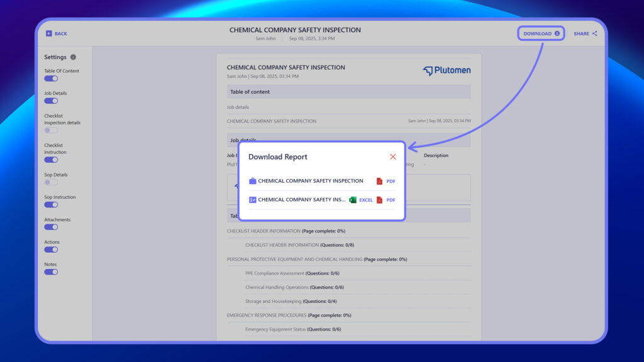Go back using the BACK label
Viewport: 644px width, 362px height.
tap(61, 34)
